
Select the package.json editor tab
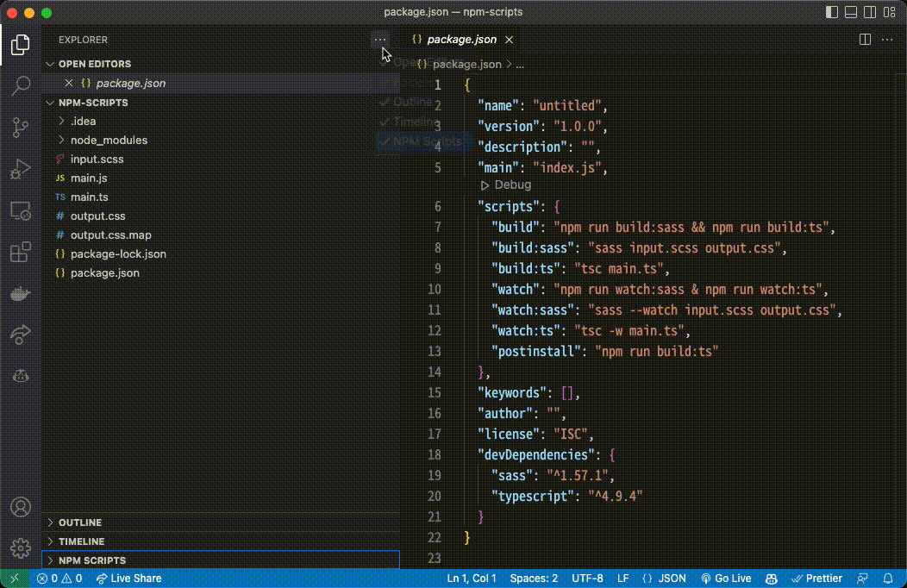point(461,40)
